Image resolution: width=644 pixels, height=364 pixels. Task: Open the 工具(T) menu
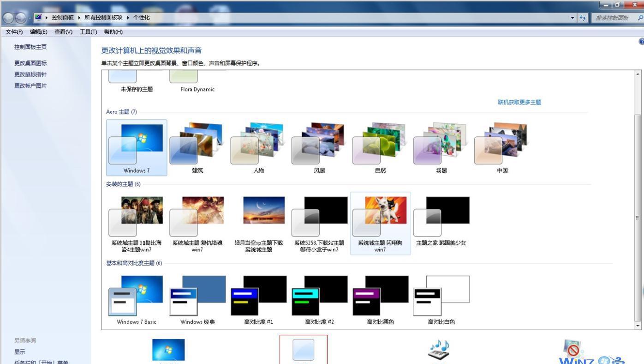pos(88,32)
